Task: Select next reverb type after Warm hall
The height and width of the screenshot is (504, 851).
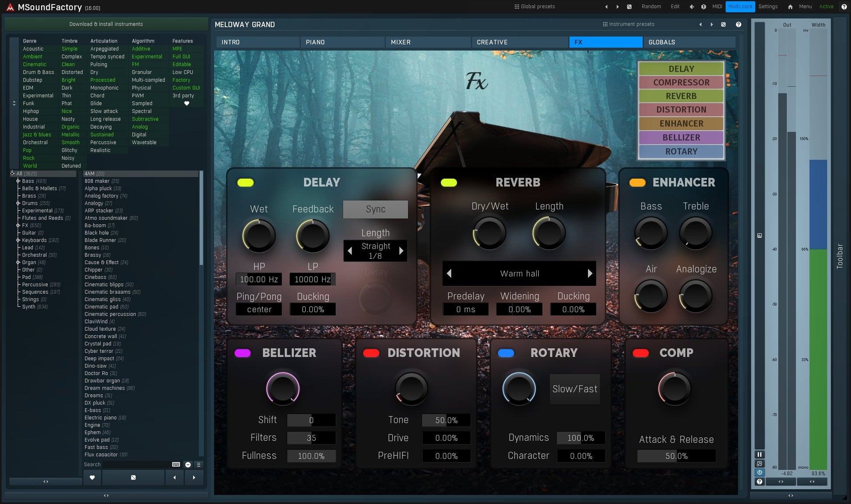Action: 589,274
